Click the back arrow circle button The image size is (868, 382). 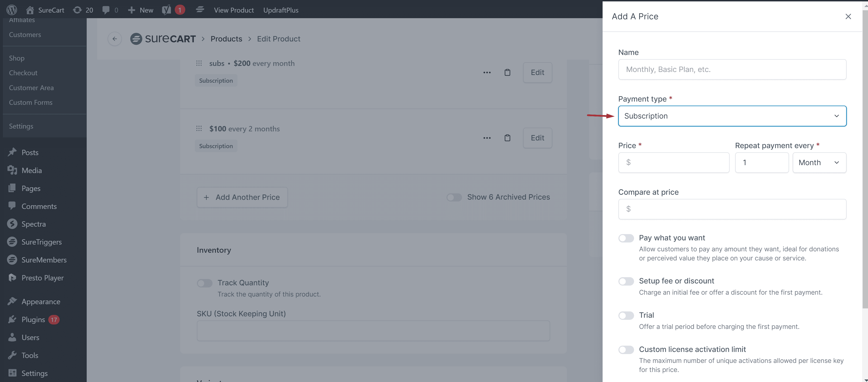[115, 39]
